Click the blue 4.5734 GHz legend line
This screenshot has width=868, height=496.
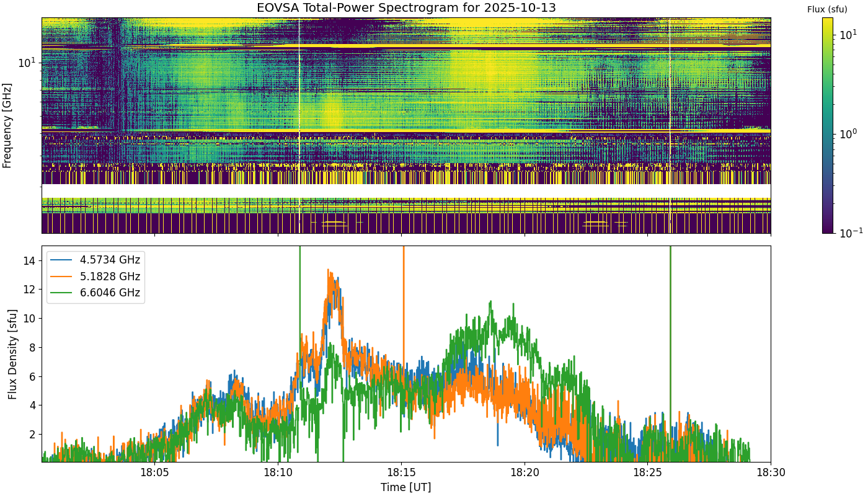point(63,260)
